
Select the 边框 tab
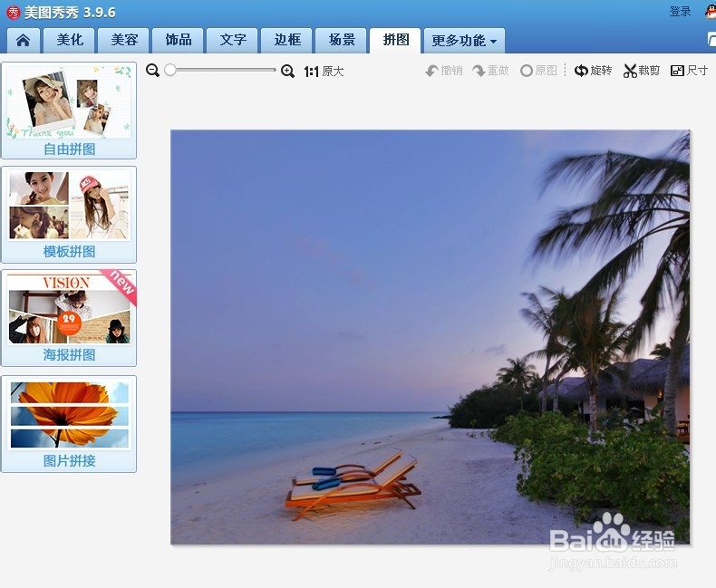[286, 40]
